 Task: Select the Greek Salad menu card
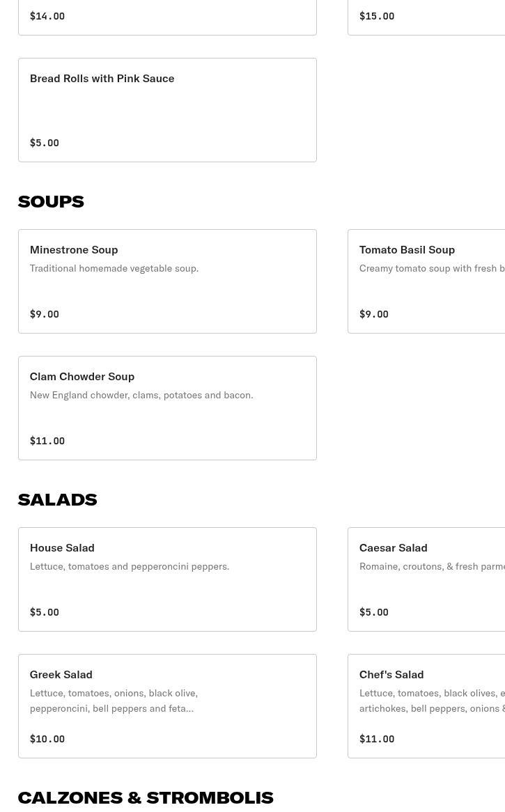pyautogui.click(x=167, y=705)
